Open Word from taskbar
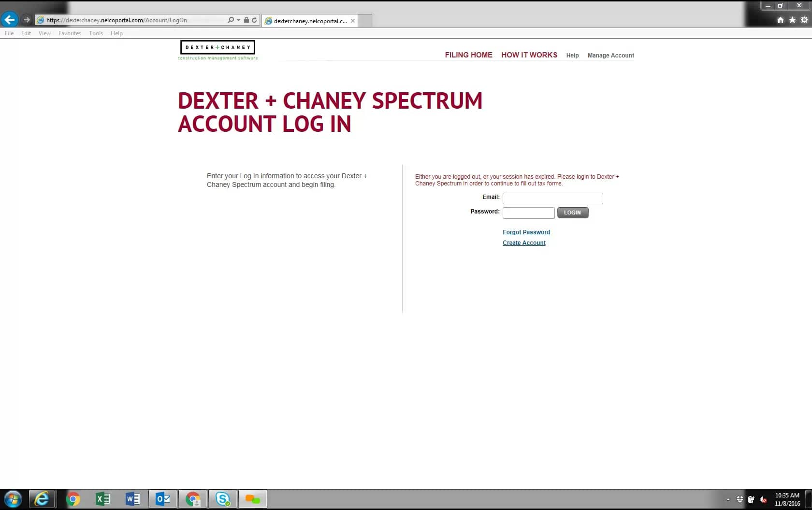 [x=132, y=499]
